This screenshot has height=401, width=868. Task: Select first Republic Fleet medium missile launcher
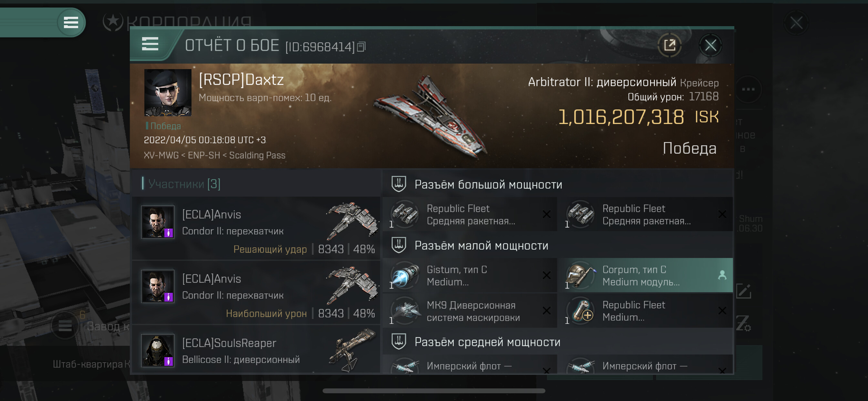pyautogui.click(x=470, y=214)
